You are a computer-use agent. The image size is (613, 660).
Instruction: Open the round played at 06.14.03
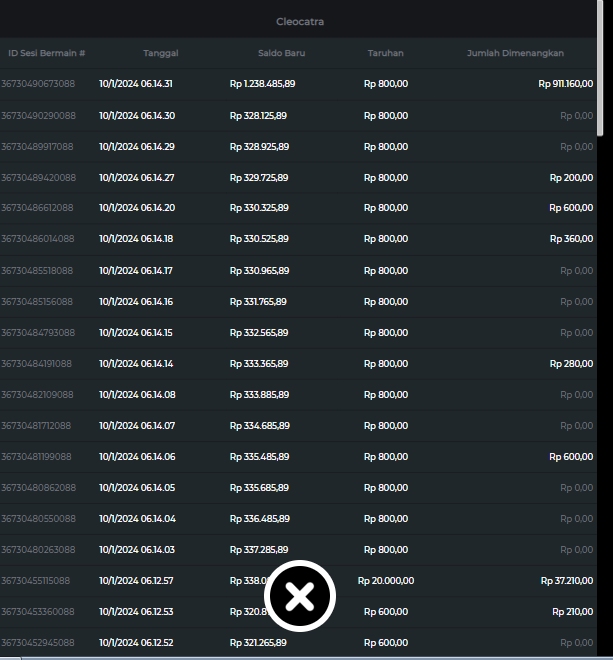[x=136, y=550]
